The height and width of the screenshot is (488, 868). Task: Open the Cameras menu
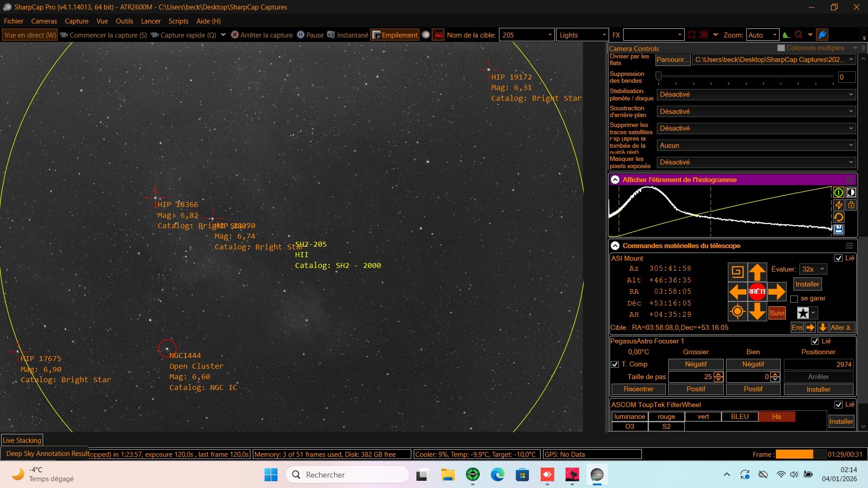(44, 21)
